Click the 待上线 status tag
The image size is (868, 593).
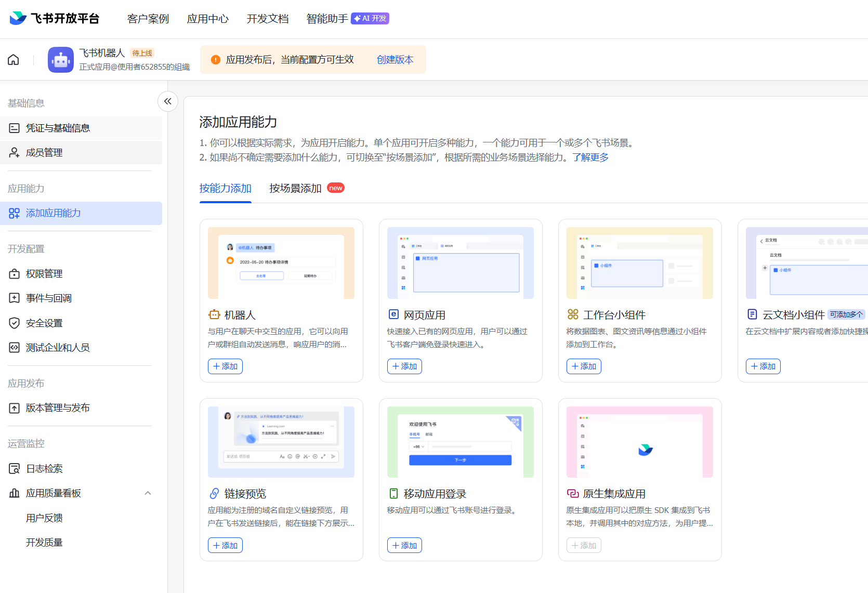(142, 53)
